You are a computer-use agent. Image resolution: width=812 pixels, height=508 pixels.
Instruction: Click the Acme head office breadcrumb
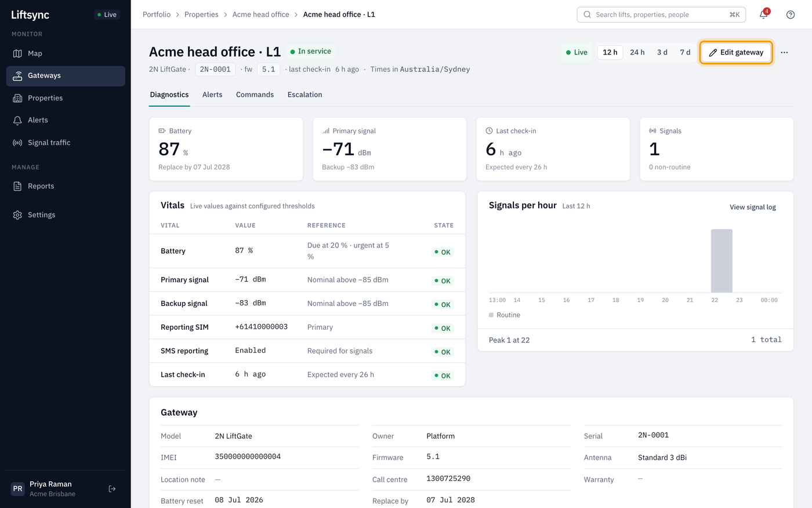tap(260, 15)
